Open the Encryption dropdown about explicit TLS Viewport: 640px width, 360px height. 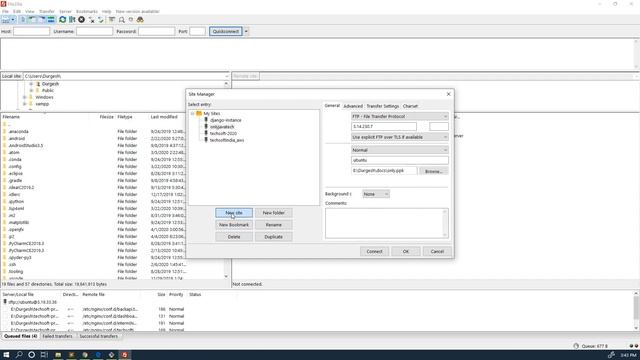[400, 137]
